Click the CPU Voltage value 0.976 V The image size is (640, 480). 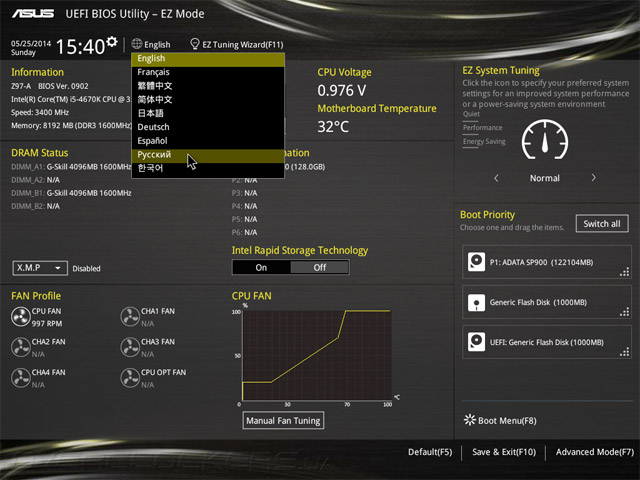click(342, 91)
